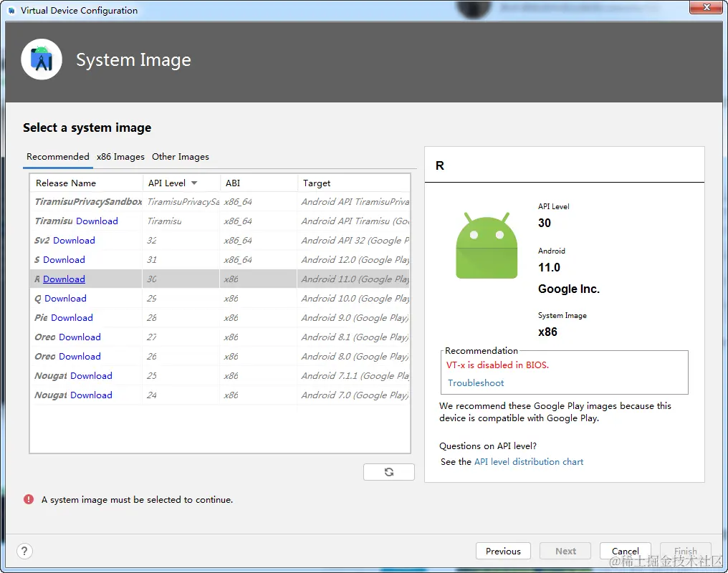Sort by API Level using header arrow
The height and width of the screenshot is (573, 728).
click(194, 183)
